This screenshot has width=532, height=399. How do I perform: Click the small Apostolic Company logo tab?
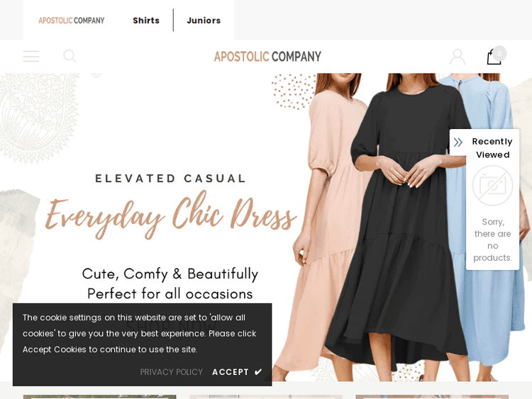(x=71, y=21)
